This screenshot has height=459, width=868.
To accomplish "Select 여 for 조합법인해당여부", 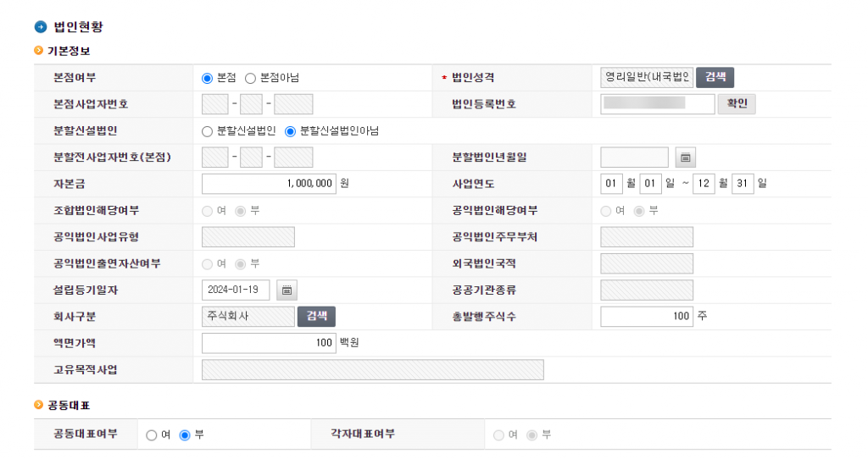I will [x=207, y=211].
